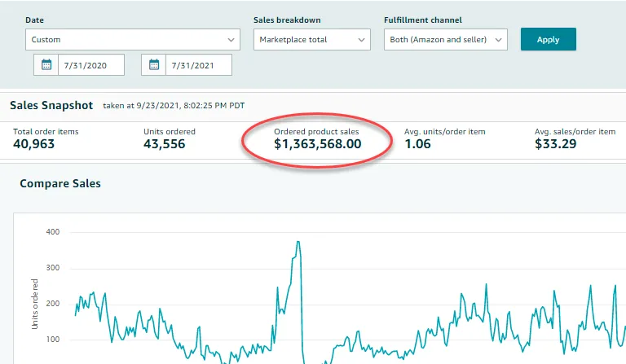The width and height of the screenshot is (626, 364).
Task: Focus the end date field showing 7/31/2021
Action: tap(198, 65)
